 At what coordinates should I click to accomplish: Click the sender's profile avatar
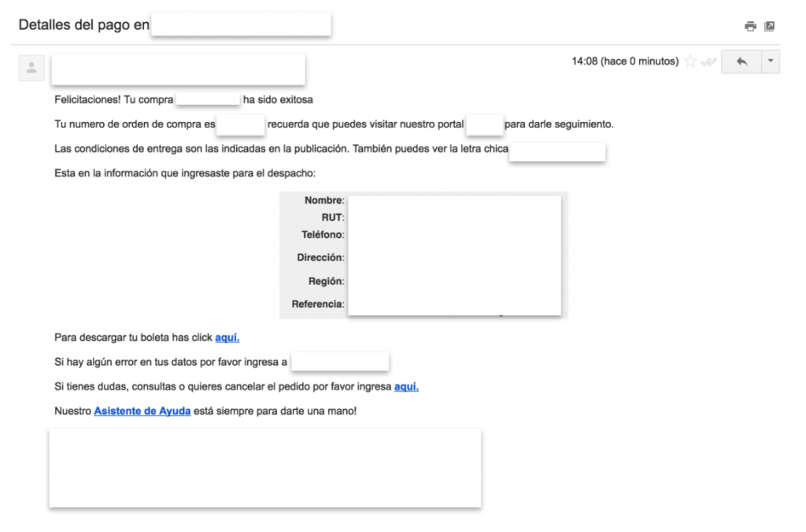(31, 68)
